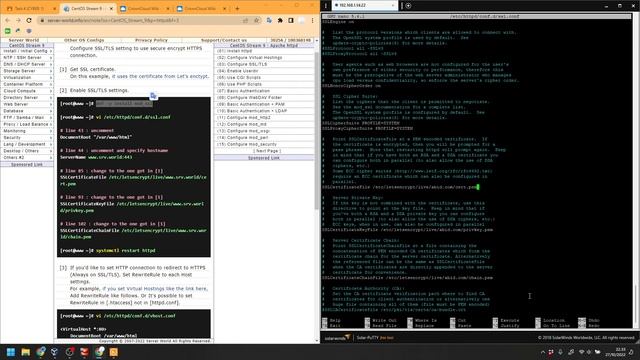Viewport: 640px width, 360px height.
Task: Click SSLCertificateKeyFile line in terminal
Action: (x=407, y=230)
